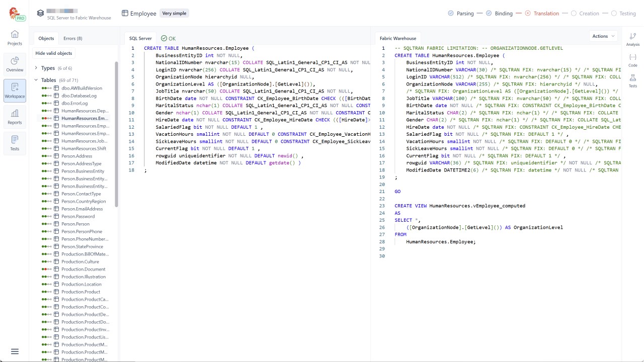The height and width of the screenshot is (362, 644).
Task: Click the Parsing stage checkmark icon
Action: point(451,14)
